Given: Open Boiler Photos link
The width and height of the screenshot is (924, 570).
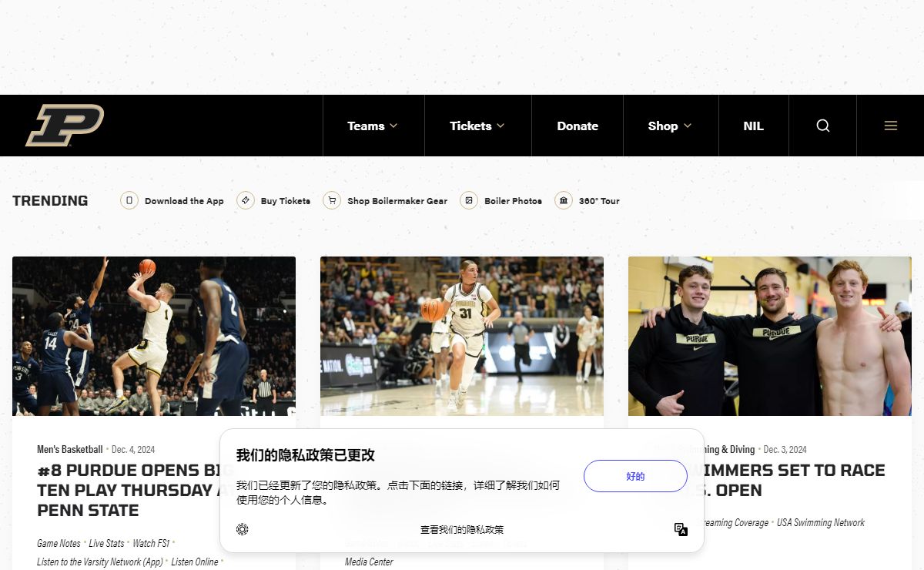Looking at the screenshot, I should point(513,201).
